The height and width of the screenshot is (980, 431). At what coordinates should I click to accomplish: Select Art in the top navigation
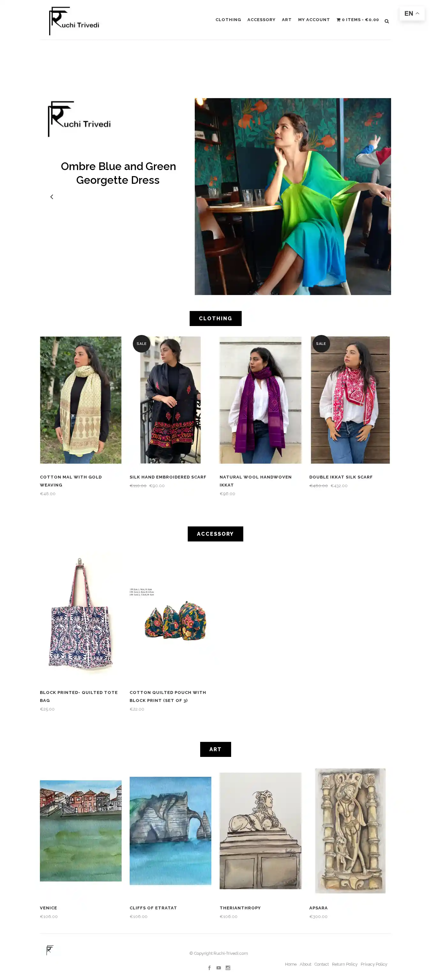click(287, 20)
